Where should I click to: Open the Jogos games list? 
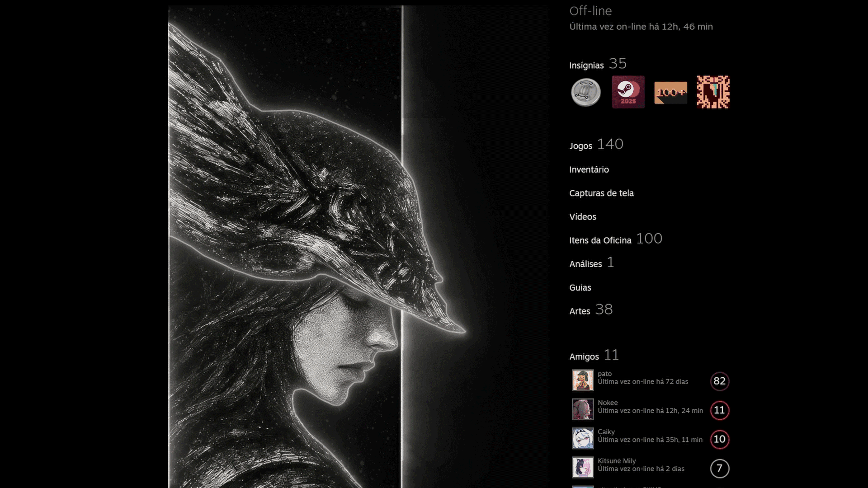coord(580,146)
